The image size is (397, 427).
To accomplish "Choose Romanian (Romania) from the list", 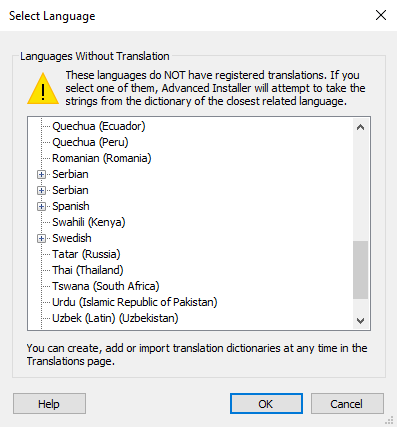I will 102,158.
